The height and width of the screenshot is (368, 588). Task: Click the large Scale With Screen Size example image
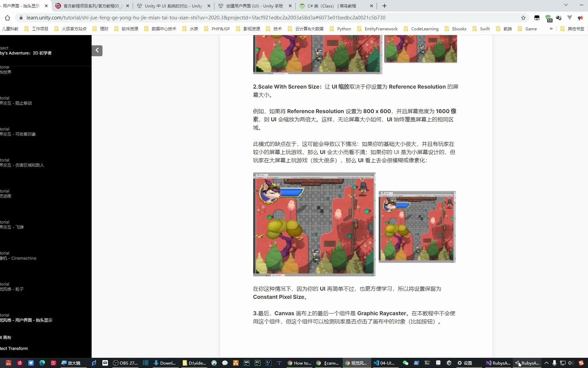314,224
